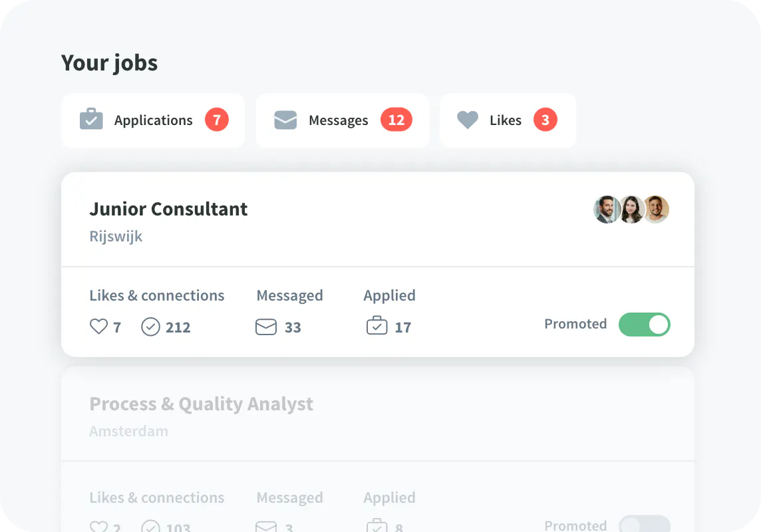Image resolution: width=761 pixels, height=532 pixels.
Task: Click the Messages envelope icon
Action: (285, 120)
